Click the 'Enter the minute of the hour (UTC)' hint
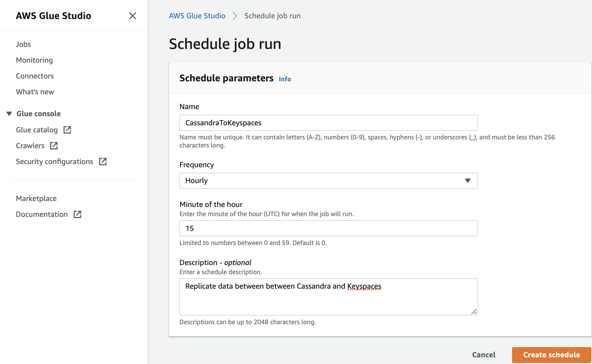The image size is (592, 364). click(267, 214)
